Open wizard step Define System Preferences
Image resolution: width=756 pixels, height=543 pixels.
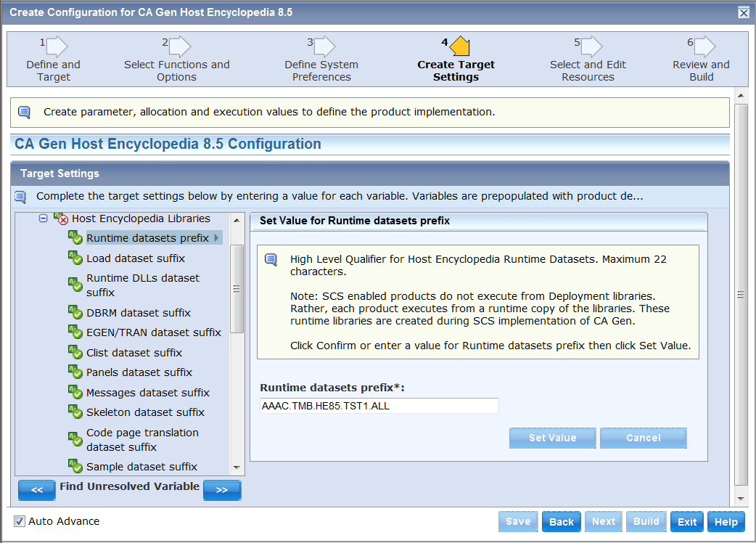click(x=321, y=71)
